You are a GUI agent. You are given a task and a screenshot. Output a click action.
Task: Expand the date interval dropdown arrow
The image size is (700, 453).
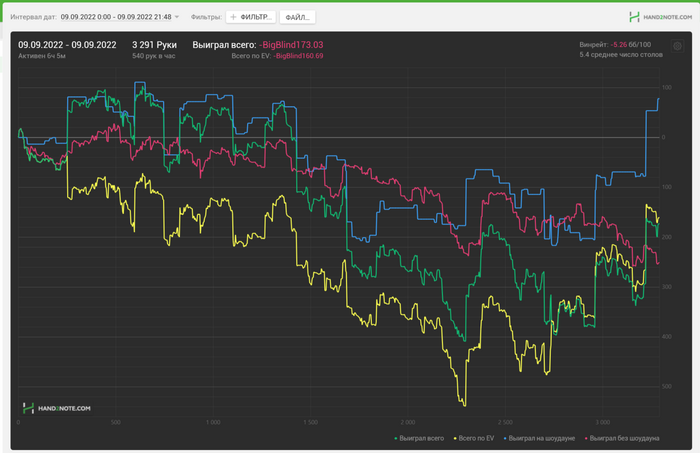(x=177, y=17)
